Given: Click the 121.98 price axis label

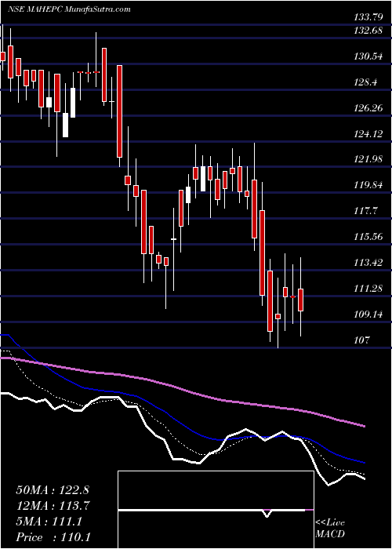Looking at the screenshot, I should [368, 159].
